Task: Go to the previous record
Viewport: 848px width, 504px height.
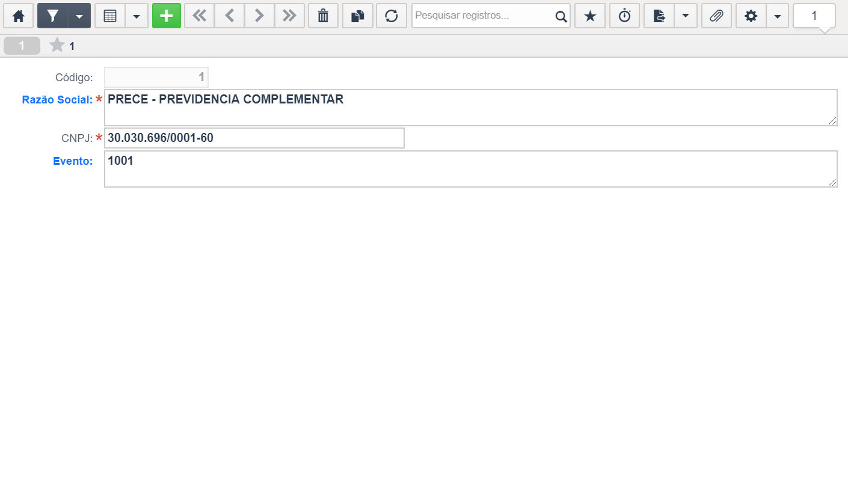Action: [x=229, y=16]
